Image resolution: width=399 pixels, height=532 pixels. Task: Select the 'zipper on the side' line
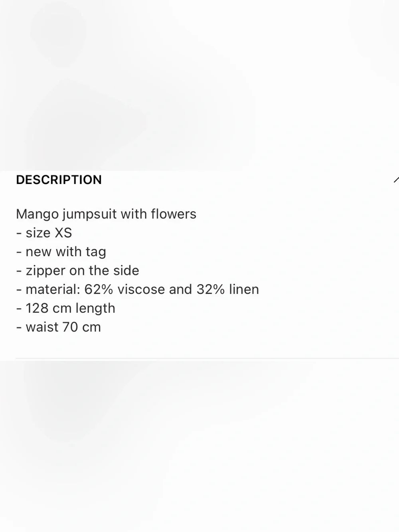(x=77, y=271)
